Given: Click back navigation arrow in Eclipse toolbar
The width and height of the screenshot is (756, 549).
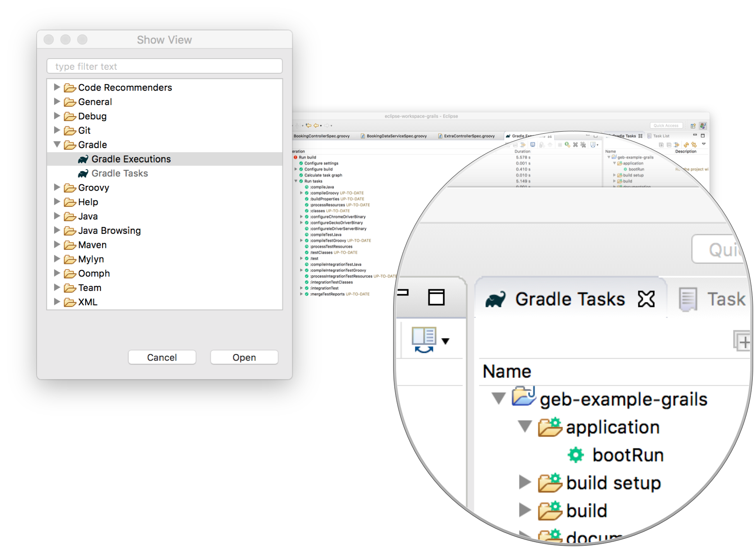Looking at the screenshot, I should click(x=316, y=126).
